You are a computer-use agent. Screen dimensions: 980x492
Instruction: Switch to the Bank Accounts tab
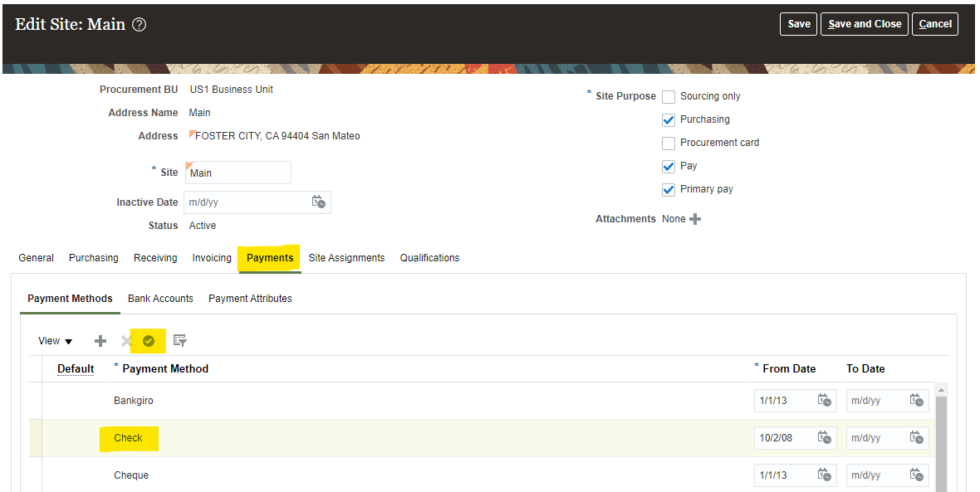click(160, 299)
